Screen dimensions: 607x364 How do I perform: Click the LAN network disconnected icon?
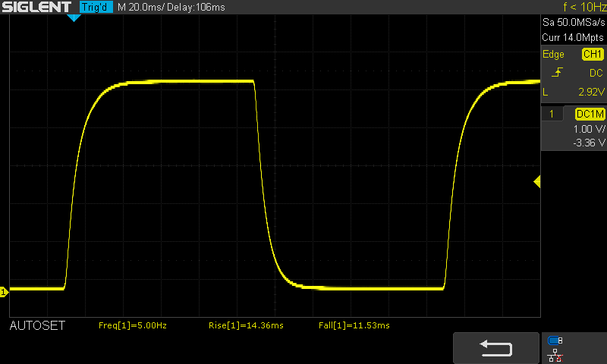tap(555, 356)
